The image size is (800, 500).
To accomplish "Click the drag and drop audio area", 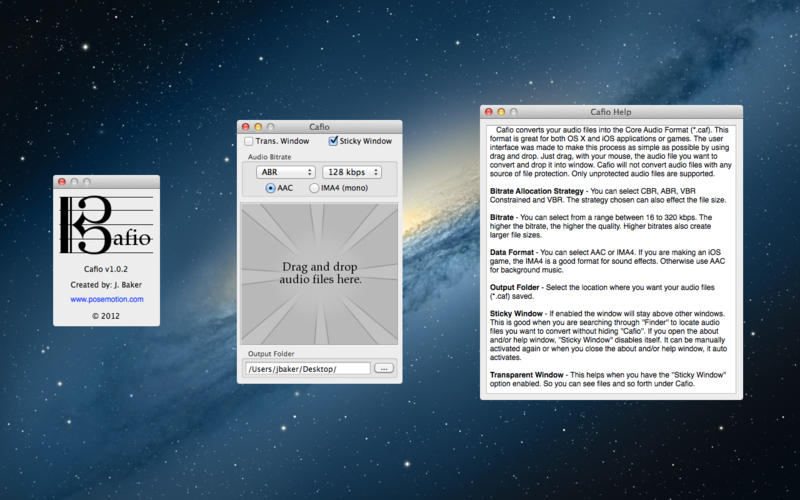I will (x=320, y=273).
